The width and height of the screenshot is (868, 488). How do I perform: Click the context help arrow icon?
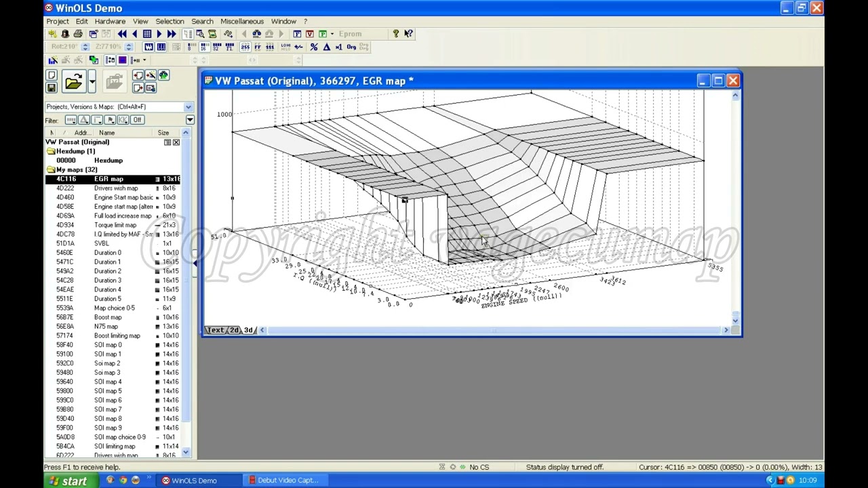[408, 34]
